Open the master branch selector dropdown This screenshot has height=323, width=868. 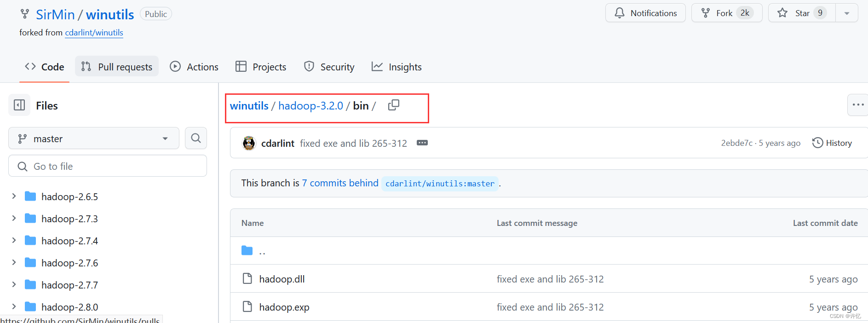click(x=94, y=138)
